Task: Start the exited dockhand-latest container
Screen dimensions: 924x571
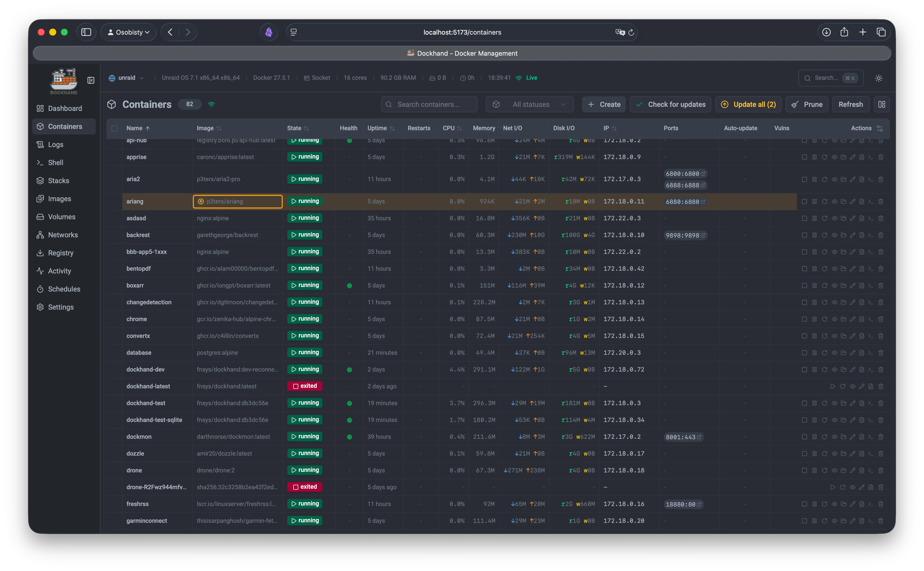Action: (x=833, y=386)
